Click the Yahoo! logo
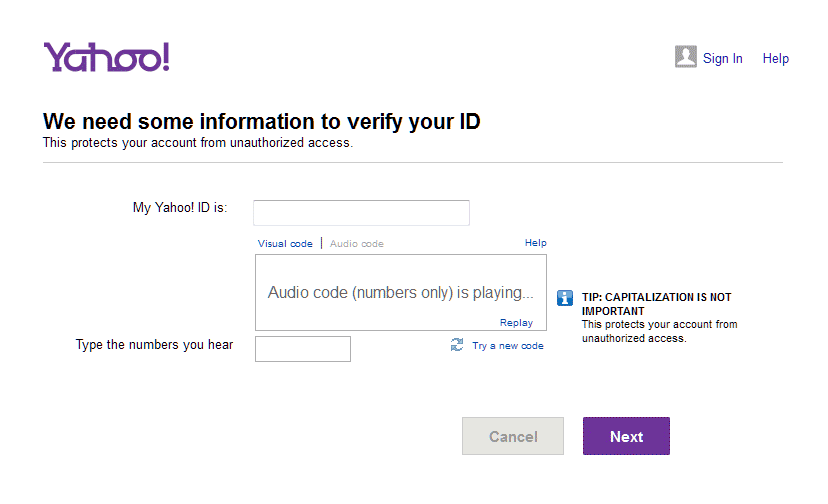 coord(106,57)
